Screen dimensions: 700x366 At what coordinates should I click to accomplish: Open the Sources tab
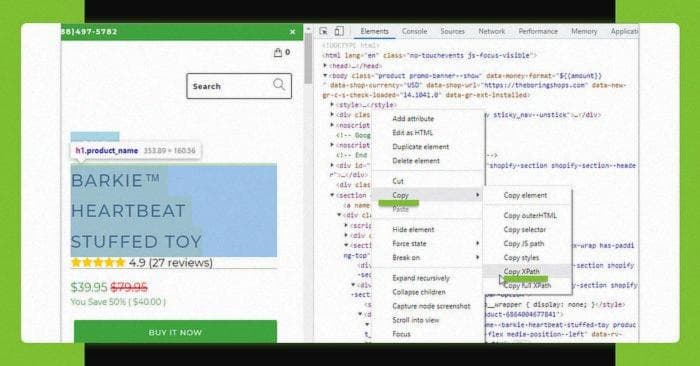(452, 31)
